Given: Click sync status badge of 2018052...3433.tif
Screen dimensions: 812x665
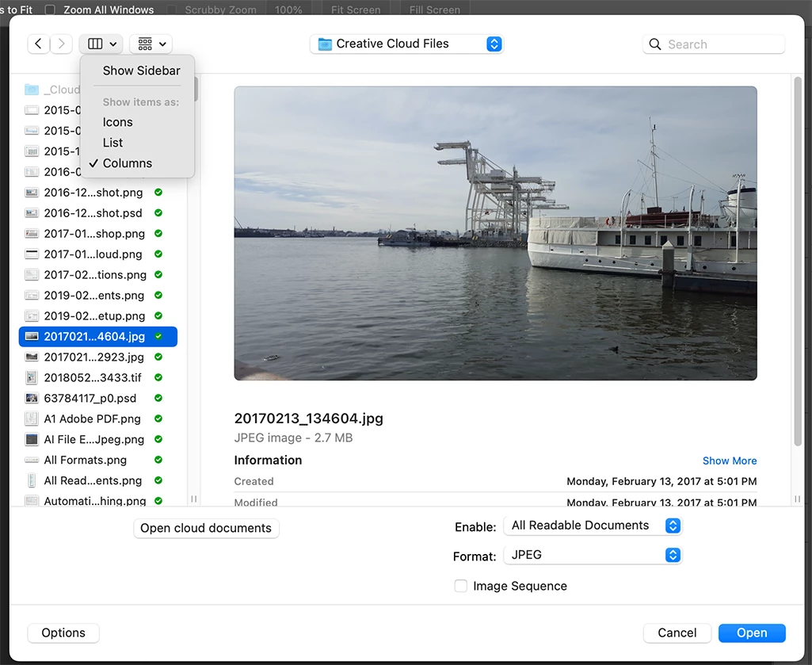Looking at the screenshot, I should (158, 377).
